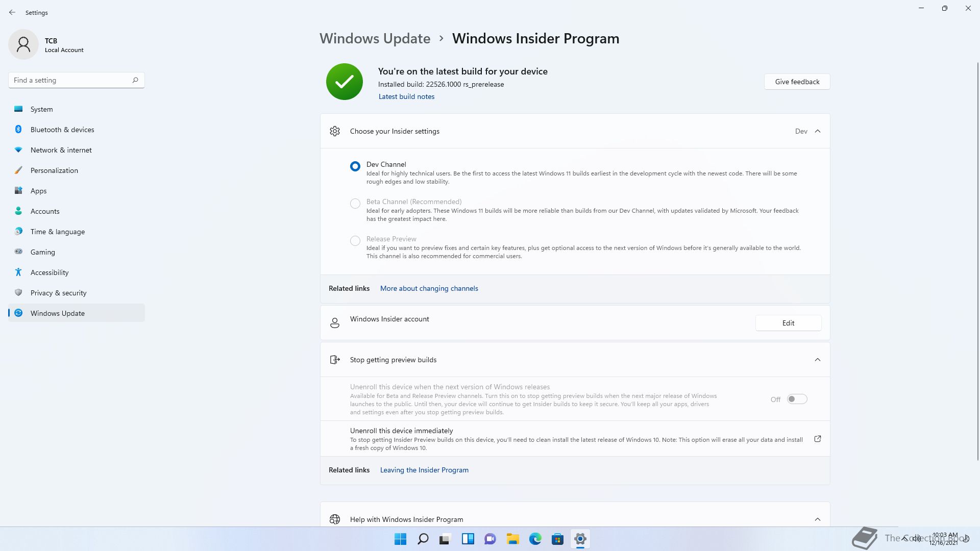This screenshot has height=551, width=980.
Task: Collapse the Choose your Insider settings section
Action: [x=818, y=131]
